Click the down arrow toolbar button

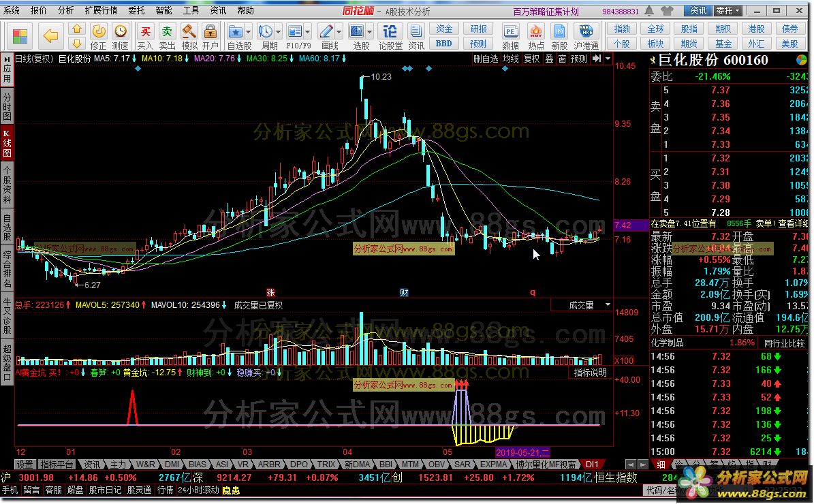tap(77, 43)
